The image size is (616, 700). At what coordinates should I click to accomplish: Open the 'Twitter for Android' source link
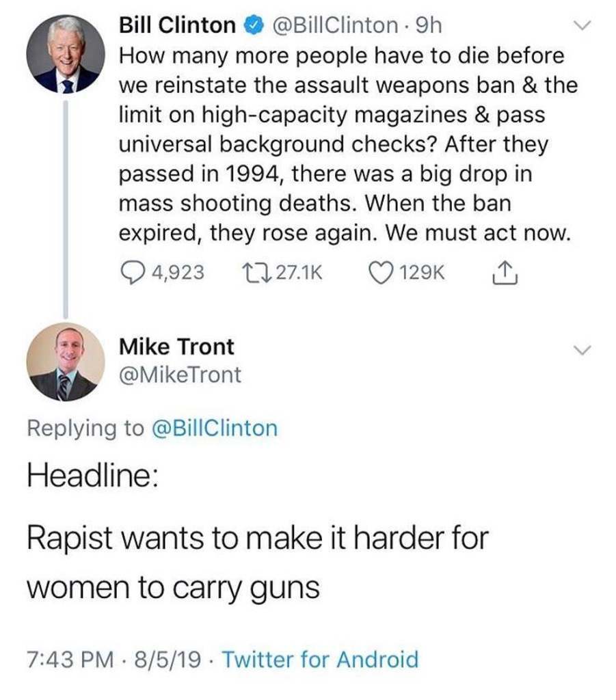(x=320, y=660)
